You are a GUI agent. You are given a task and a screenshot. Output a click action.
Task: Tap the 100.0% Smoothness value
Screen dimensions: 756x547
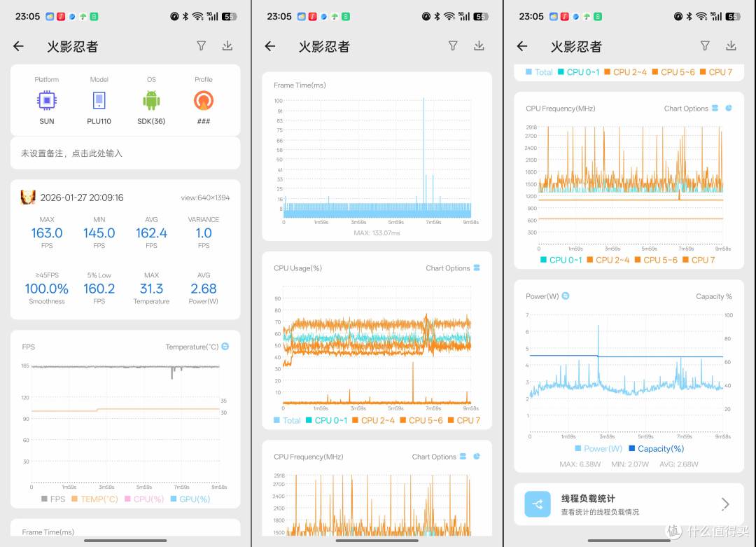(x=47, y=289)
